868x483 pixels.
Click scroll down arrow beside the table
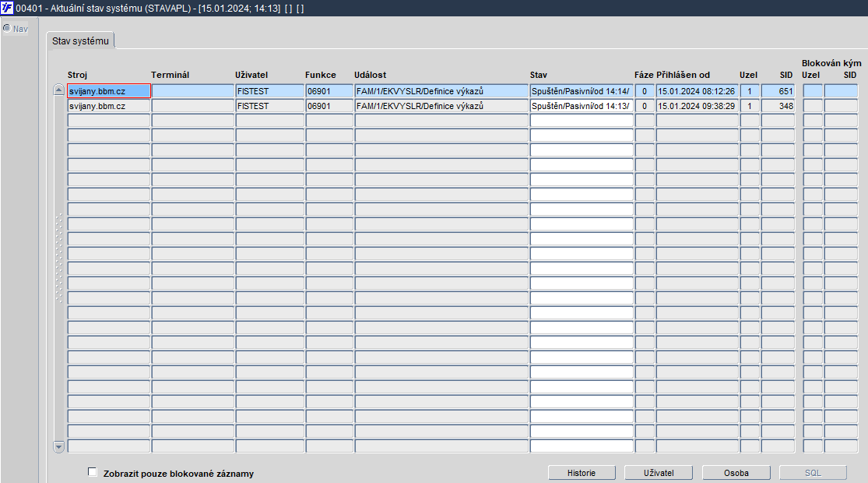(58, 446)
